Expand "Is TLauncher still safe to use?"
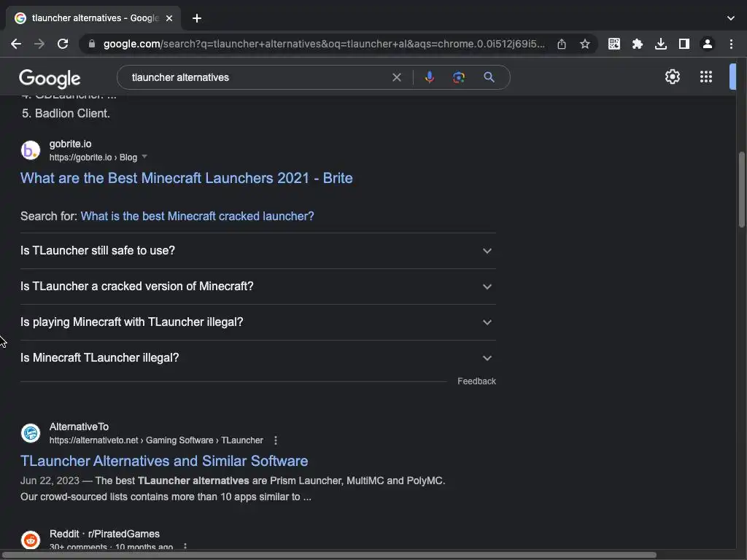Image resolution: width=747 pixels, height=560 pixels. click(258, 251)
